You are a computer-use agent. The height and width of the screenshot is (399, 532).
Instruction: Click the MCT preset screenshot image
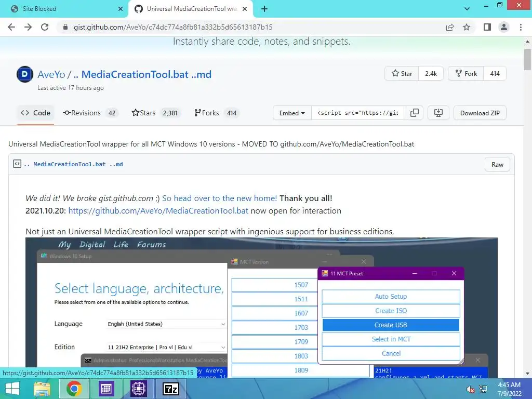[262, 308]
